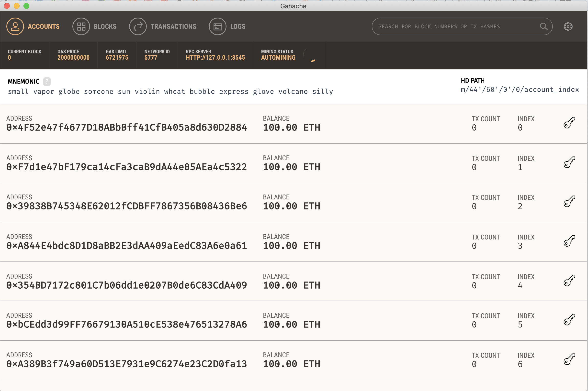Open the Transactions tab

point(163,26)
